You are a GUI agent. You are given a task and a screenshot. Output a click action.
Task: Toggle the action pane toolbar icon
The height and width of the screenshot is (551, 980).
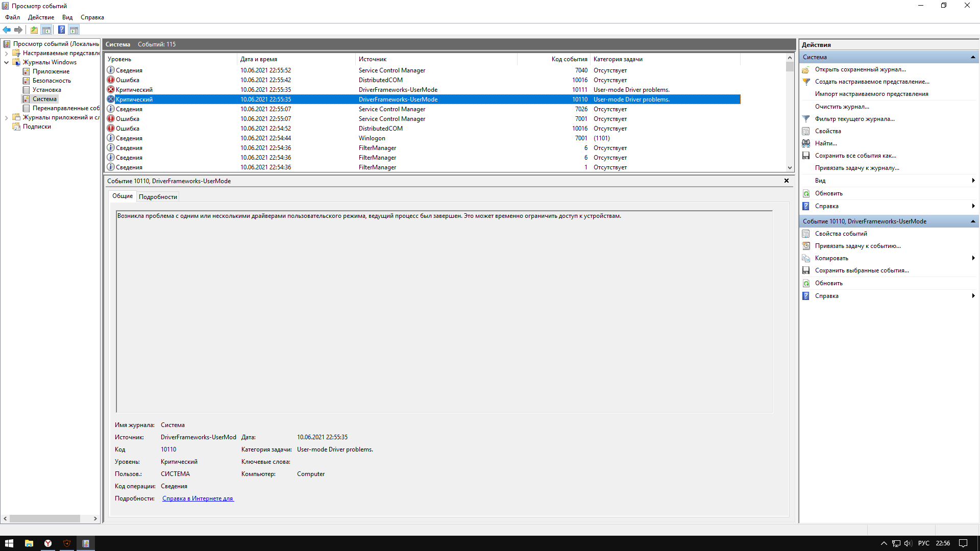coord(74,30)
